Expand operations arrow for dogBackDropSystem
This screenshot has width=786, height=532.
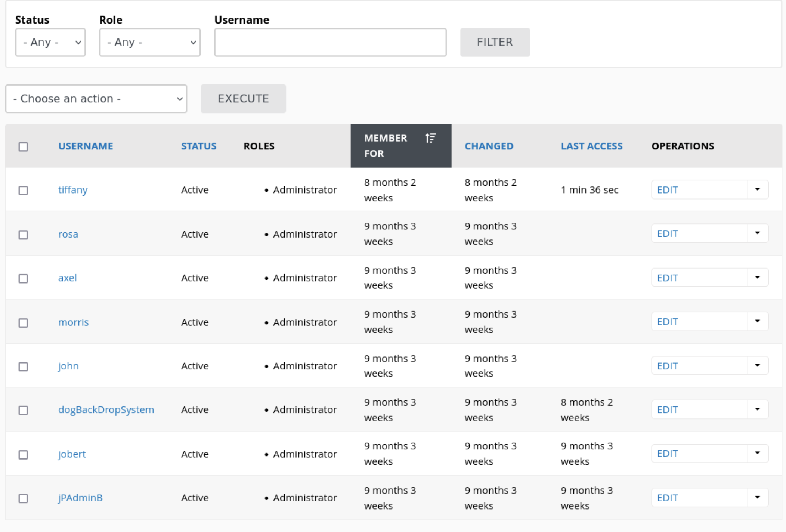[758, 409]
